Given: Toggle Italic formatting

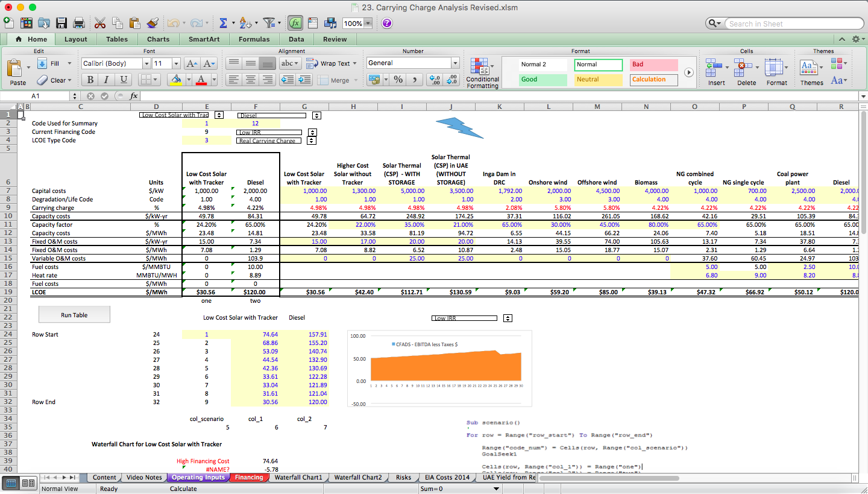Looking at the screenshot, I should pyautogui.click(x=107, y=80).
